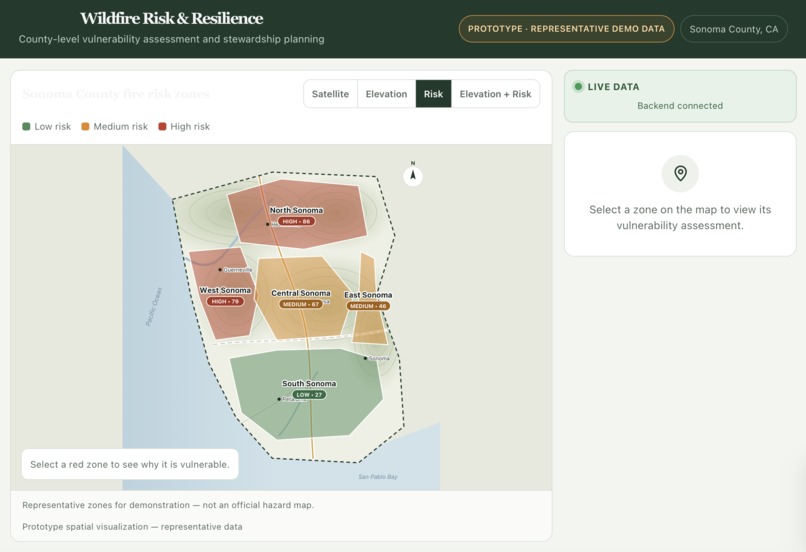Select the North Sonoma zone label

[x=296, y=210]
